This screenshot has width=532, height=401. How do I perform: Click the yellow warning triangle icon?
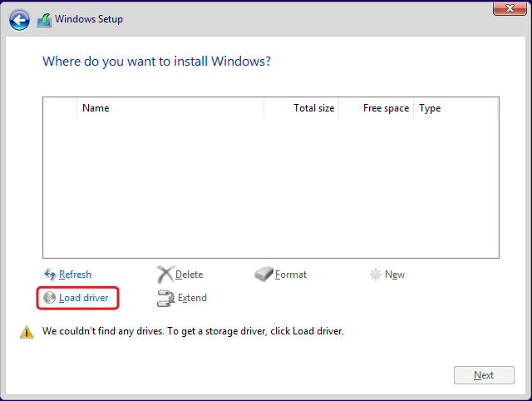(27, 332)
